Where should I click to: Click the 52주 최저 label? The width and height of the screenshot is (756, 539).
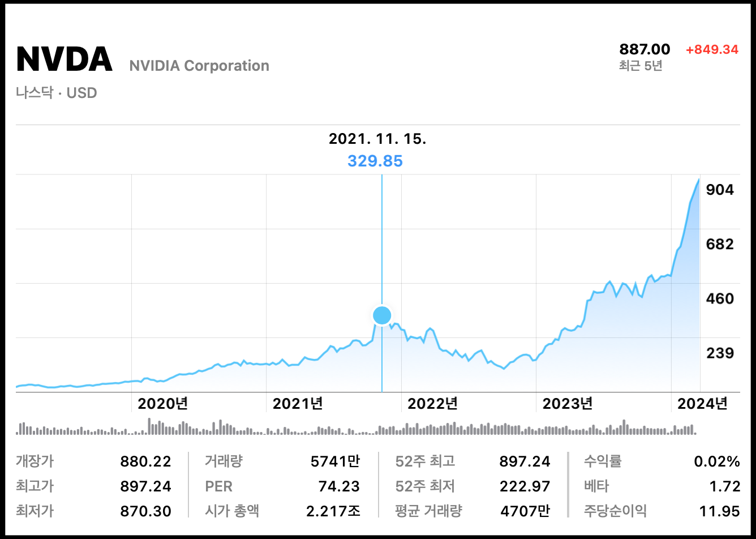424,486
